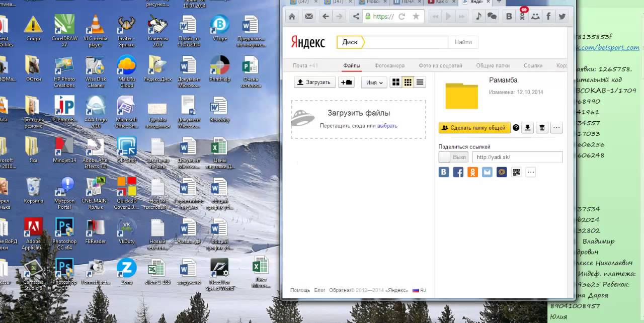Open Zona desktop icon
644x323 pixels.
(x=126, y=272)
